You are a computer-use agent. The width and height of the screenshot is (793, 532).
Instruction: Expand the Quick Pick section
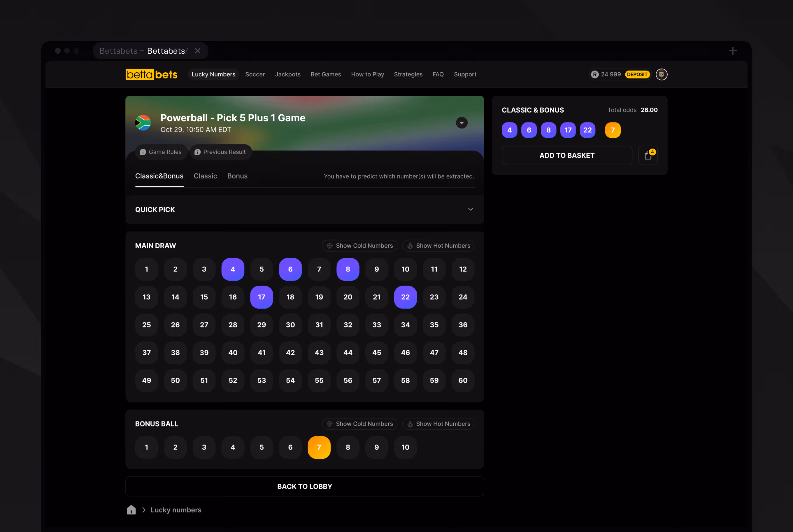[x=470, y=209]
